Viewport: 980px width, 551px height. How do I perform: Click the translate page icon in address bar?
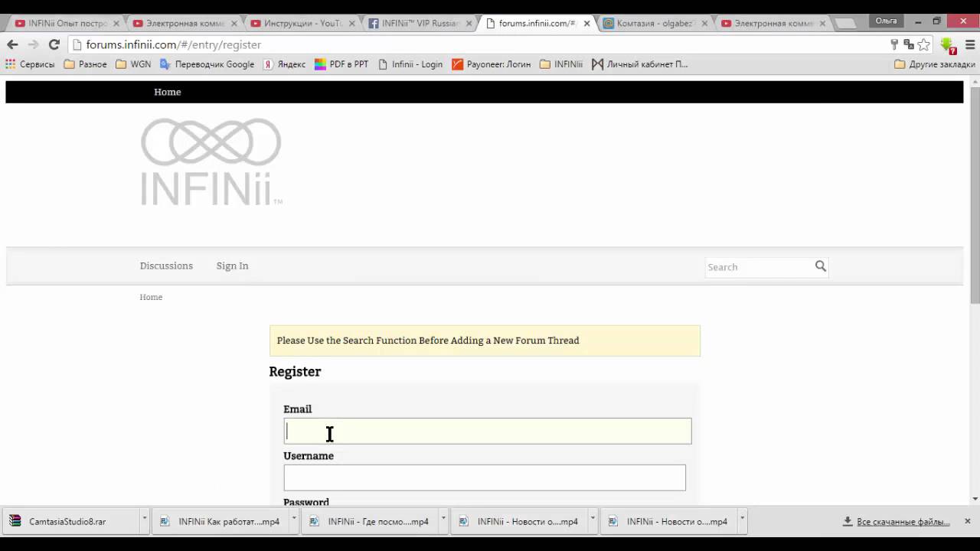[909, 44]
